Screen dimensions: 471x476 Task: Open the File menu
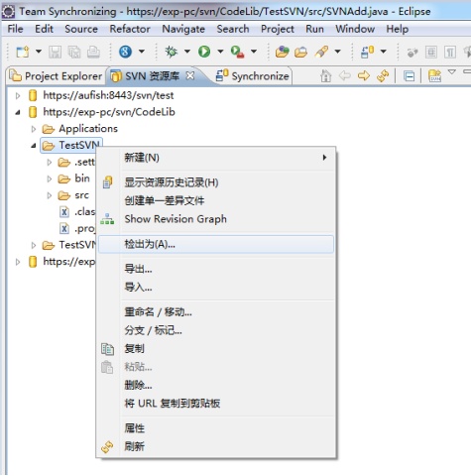[15, 29]
